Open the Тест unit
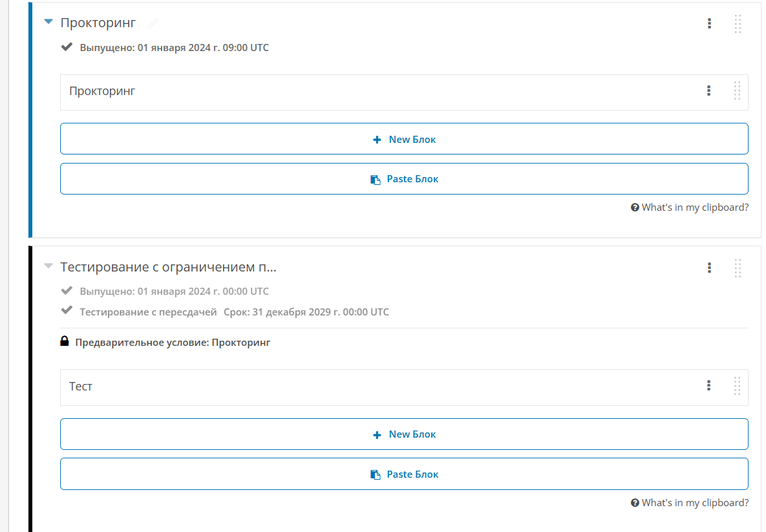 click(x=81, y=387)
